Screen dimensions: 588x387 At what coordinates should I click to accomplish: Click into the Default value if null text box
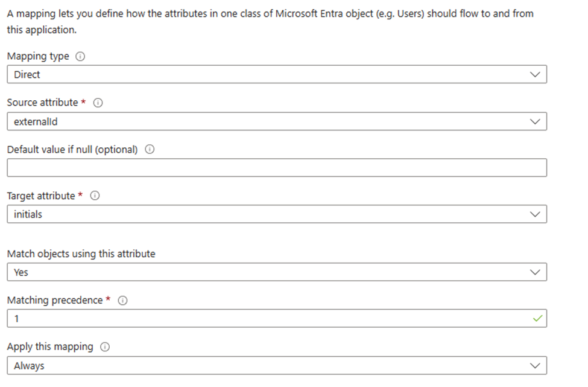point(277,168)
